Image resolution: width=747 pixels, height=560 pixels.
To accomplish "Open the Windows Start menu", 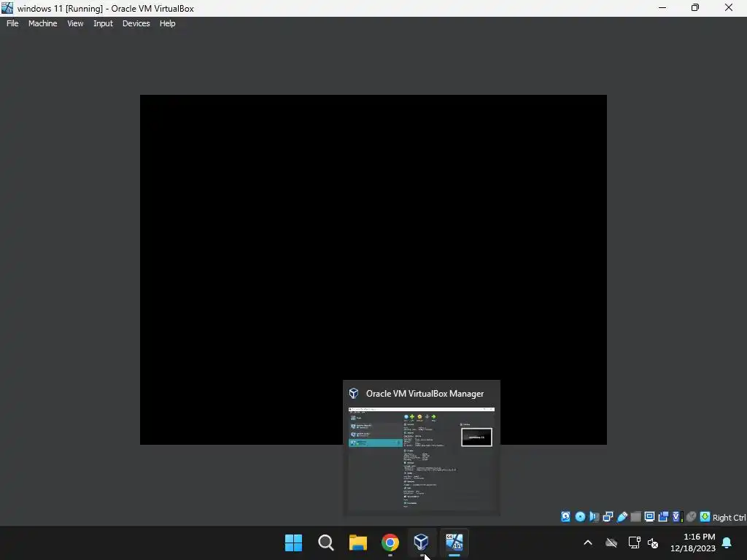I will [x=293, y=542].
